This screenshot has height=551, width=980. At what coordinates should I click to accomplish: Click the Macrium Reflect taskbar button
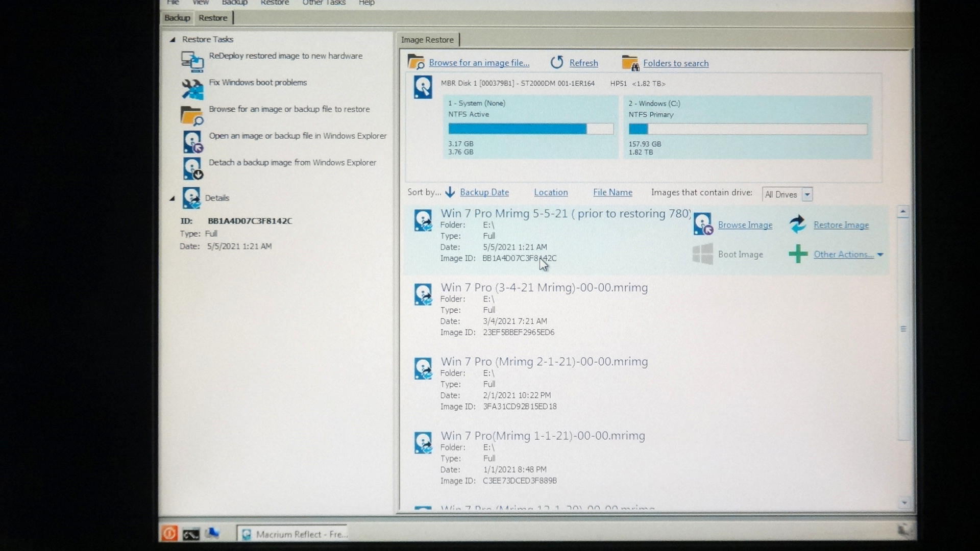tap(293, 534)
